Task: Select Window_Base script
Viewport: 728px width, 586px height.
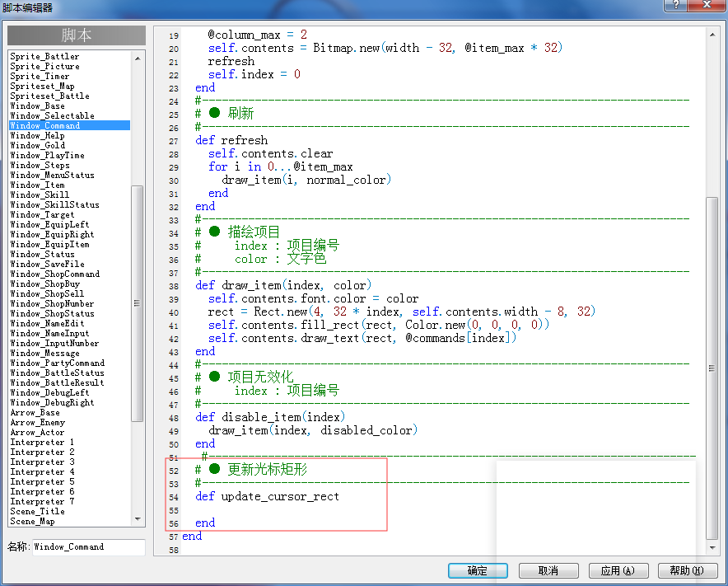Action: tap(37, 106)
